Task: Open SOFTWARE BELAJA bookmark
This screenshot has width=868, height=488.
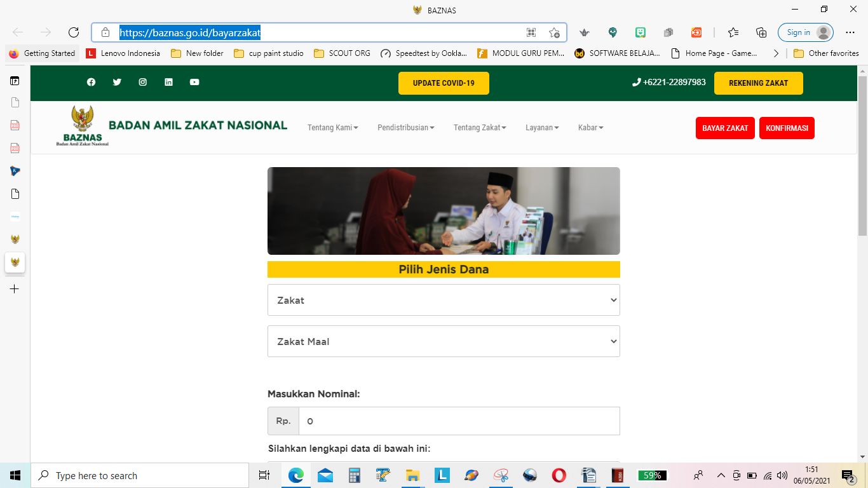Action: 618,53
